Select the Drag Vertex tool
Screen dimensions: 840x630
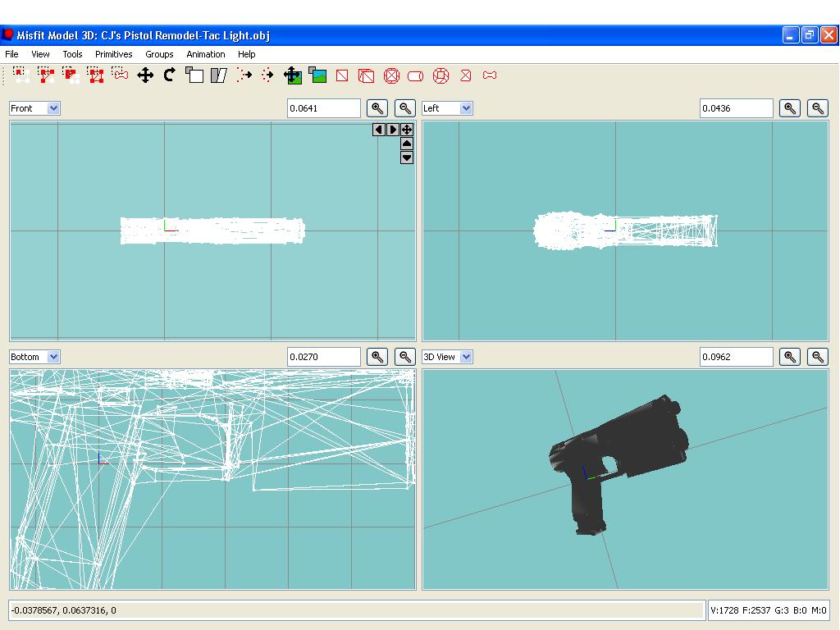pyautogui.click(x=267, y=75)
